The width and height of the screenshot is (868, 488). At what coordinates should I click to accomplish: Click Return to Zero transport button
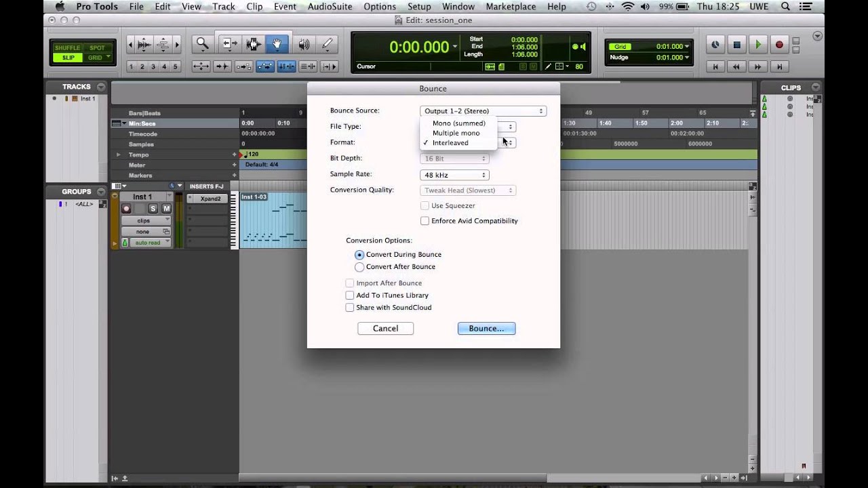pos(715,66)
